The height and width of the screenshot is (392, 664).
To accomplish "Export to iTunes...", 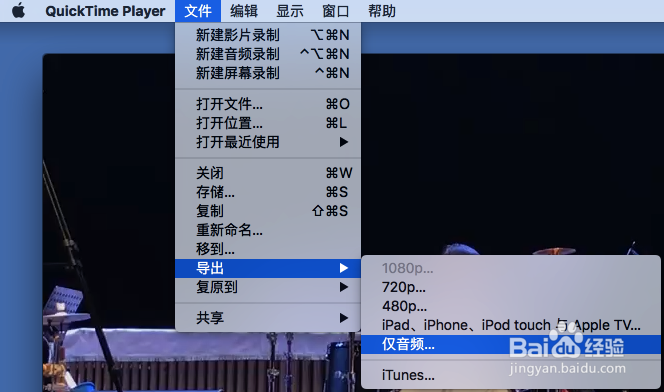I will tap(511, 375).
